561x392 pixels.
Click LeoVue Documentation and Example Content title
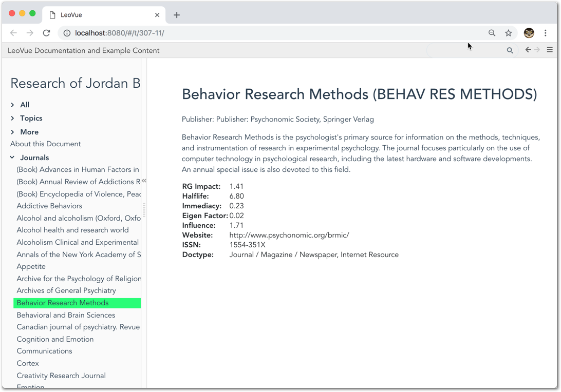coord(83,50)
